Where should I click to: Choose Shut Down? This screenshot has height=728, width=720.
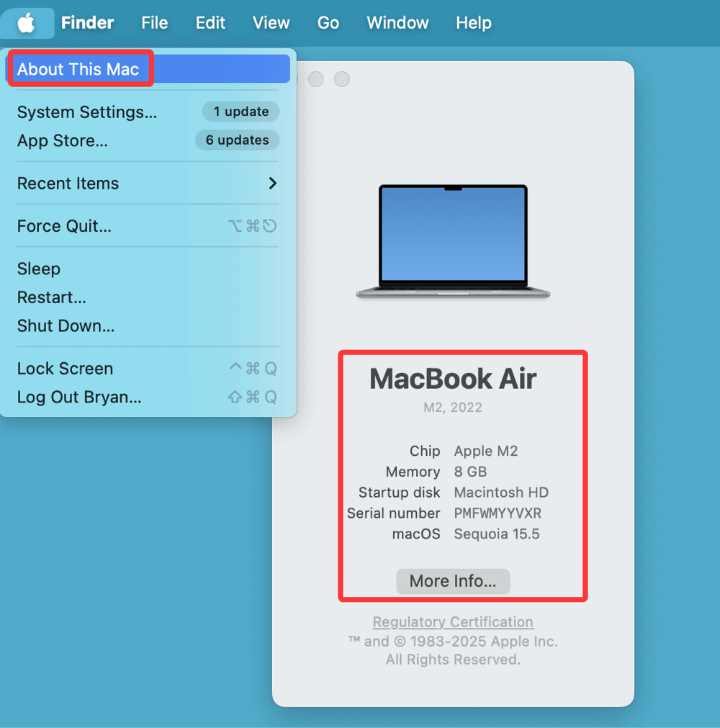(x=66, y=325)
